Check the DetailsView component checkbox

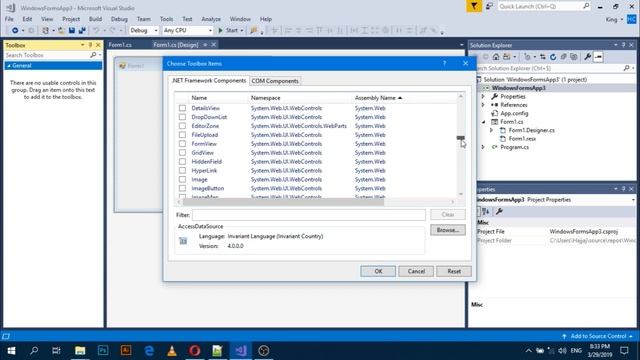click(x=182, y=108)
